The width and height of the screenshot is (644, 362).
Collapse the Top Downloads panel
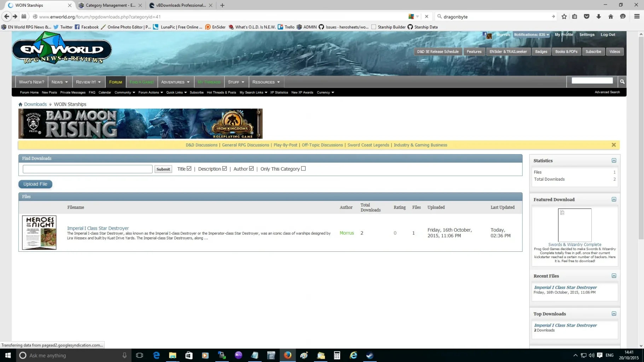(x=614, y=314)
